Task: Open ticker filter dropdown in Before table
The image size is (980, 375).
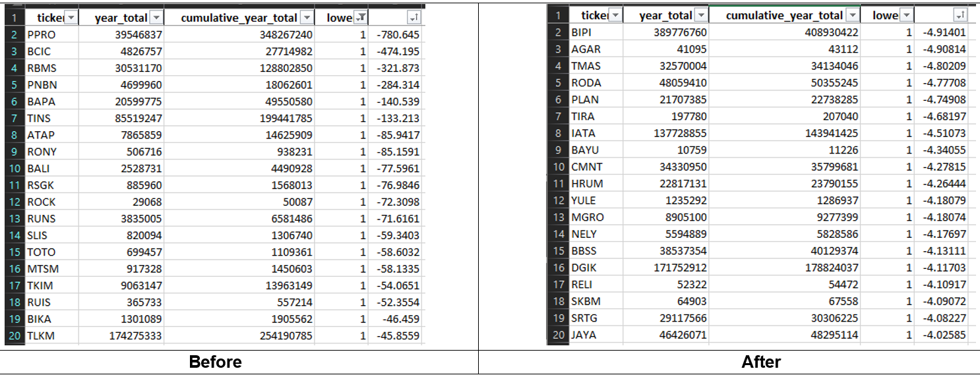Action: click(x=71, y=18)
